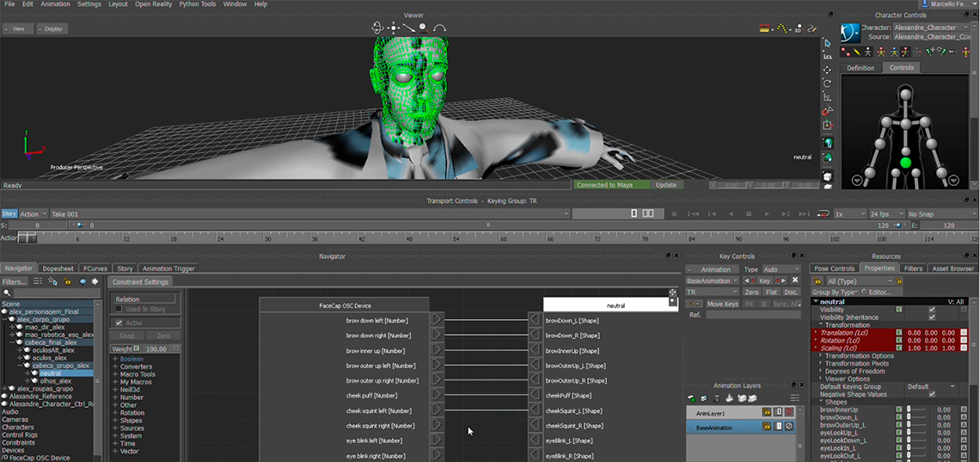980x462 pixels.
Task: Open the Python Tools menu
Action: point(198,4)
